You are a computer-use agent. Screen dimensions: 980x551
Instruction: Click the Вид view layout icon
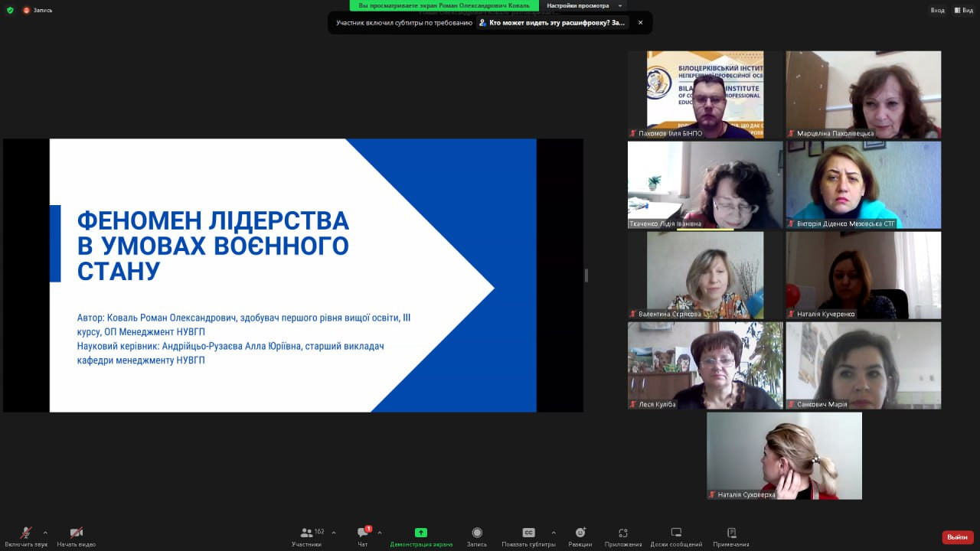tap(958, 10)
